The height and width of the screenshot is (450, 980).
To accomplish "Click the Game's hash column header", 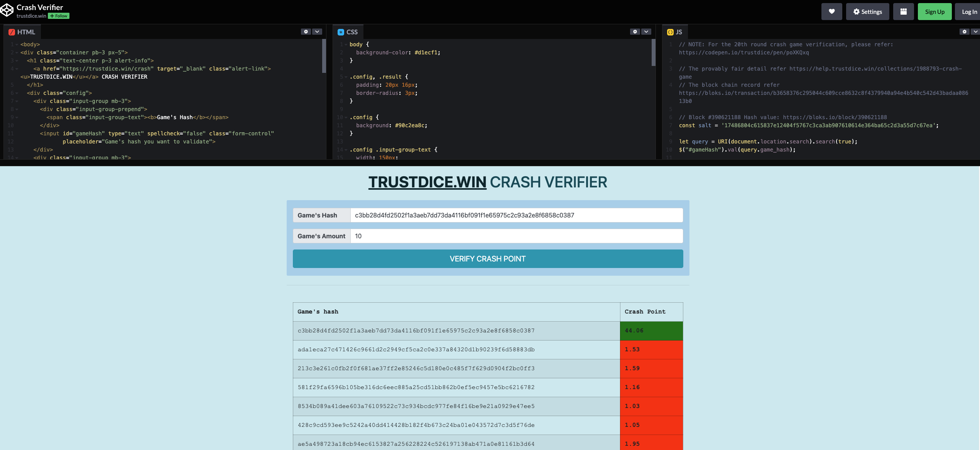I will [456, 312].
